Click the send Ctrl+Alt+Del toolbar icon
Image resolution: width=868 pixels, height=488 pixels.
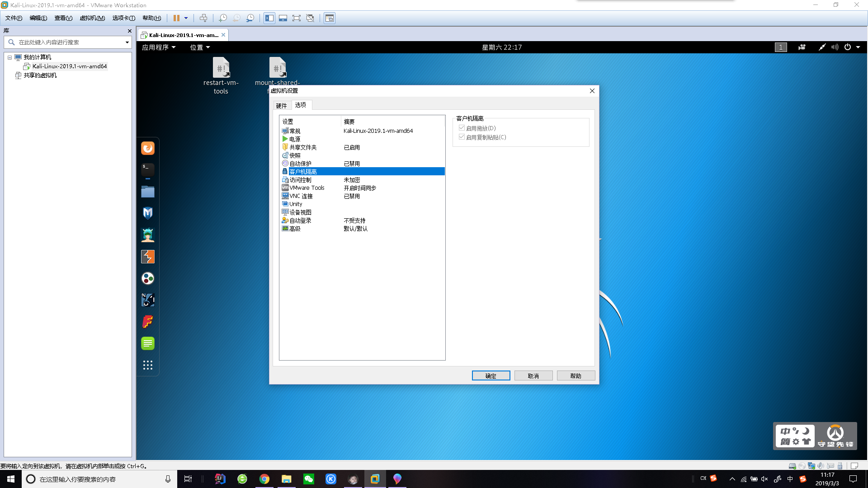(x=203, y=18)
